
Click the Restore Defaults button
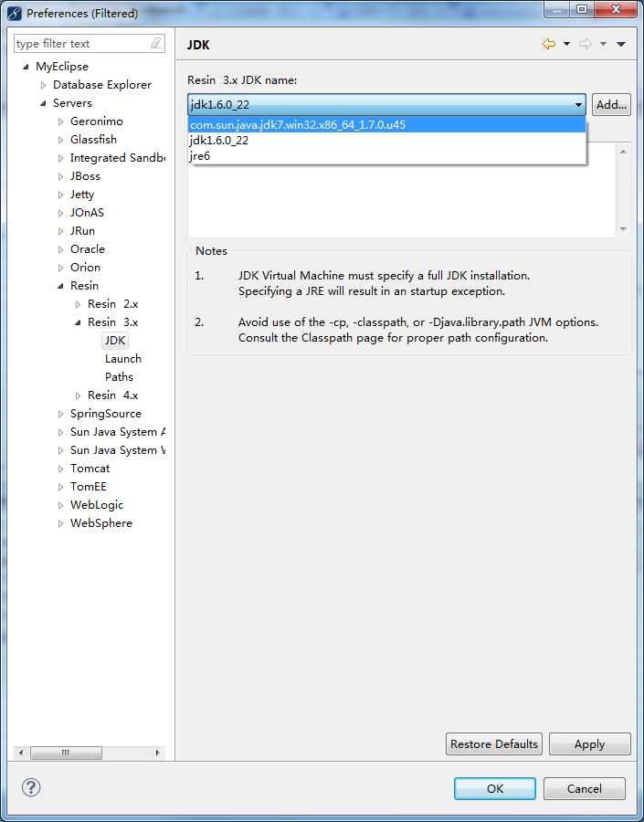tap(494, 743)
